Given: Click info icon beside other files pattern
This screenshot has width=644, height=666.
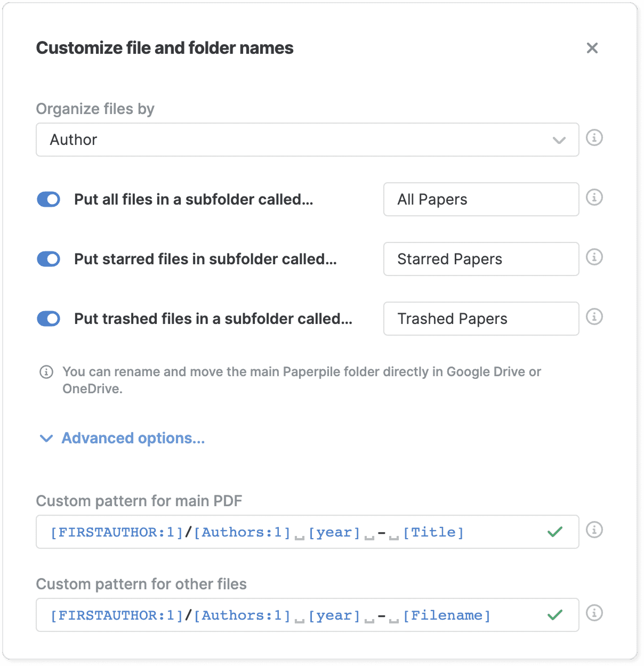Looking at the screenshot, I should pyautogui.click(x=594, y=613).
